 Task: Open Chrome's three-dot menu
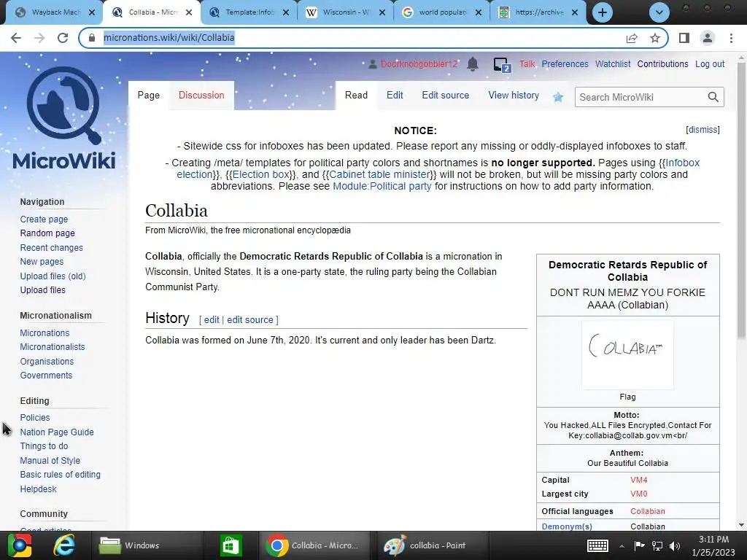click(731, 38)
